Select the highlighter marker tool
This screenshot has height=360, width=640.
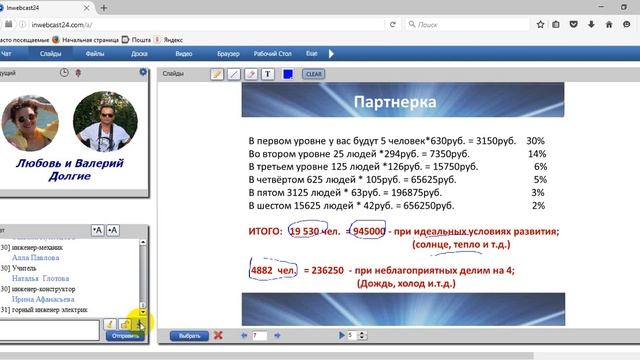217,74
